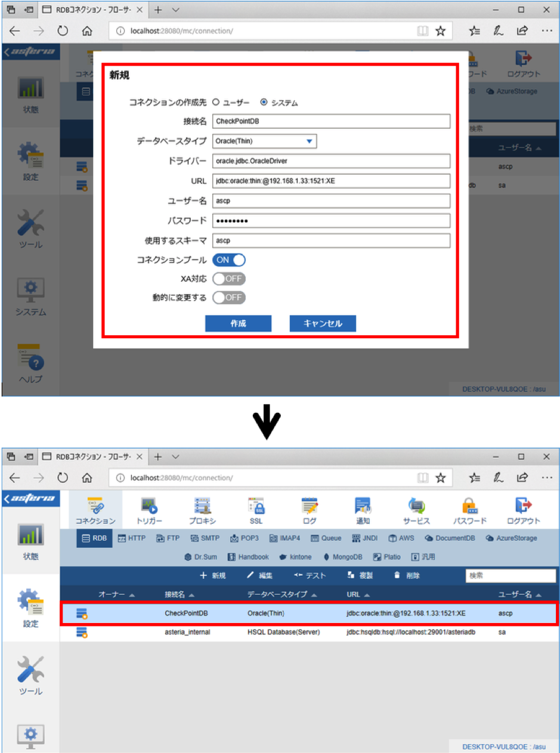
Task: Click the 接続名 field containing CheckPointDB
Action: click(331, 121)
